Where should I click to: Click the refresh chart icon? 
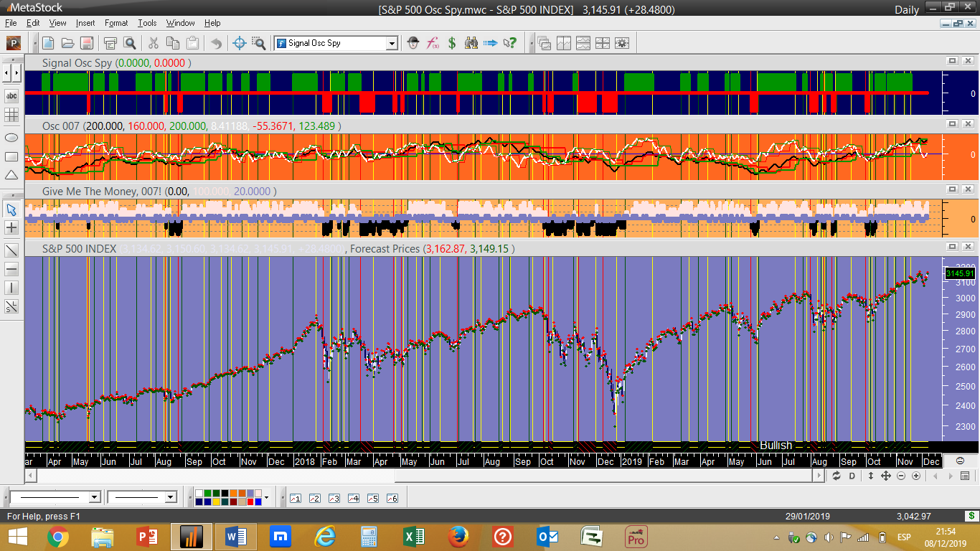pos(836,476)
